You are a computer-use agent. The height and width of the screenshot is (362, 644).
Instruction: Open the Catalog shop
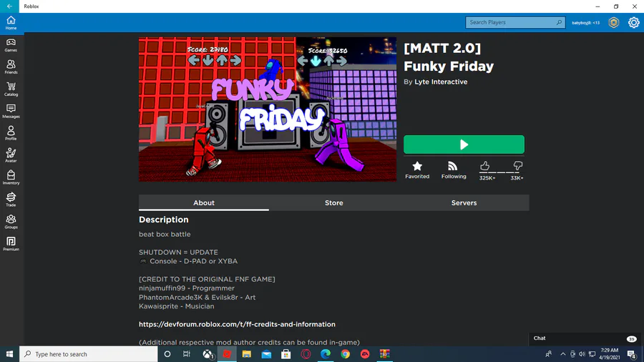tap(11, 89)
